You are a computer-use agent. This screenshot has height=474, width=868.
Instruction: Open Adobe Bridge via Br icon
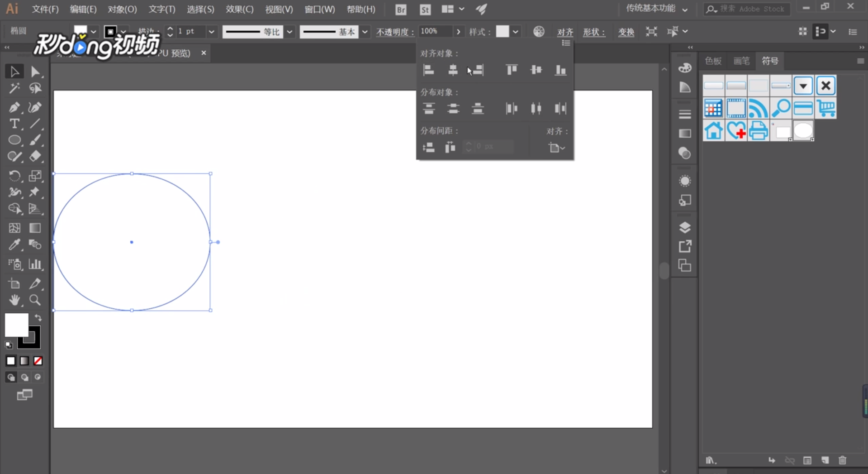(401, 10)
